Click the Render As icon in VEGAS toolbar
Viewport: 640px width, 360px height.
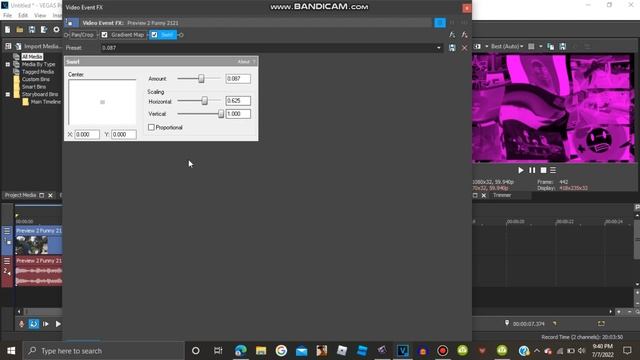[44, 30]
